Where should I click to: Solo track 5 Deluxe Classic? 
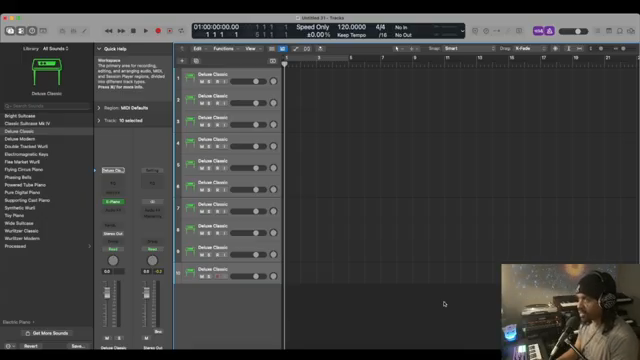click(209, 168)
